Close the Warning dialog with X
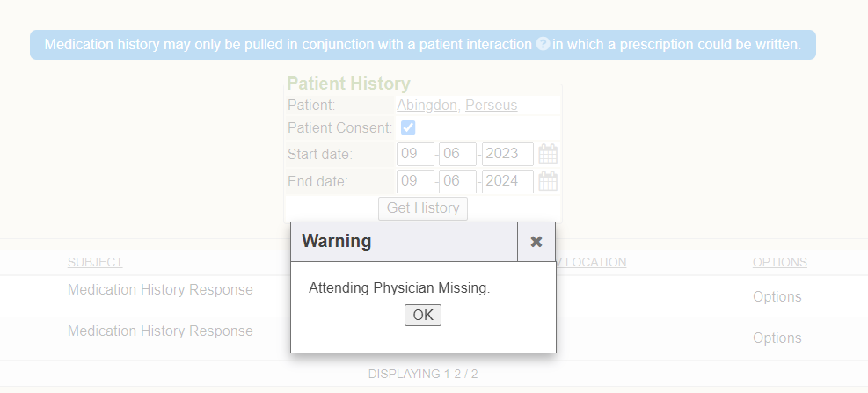 pos(536,242)
